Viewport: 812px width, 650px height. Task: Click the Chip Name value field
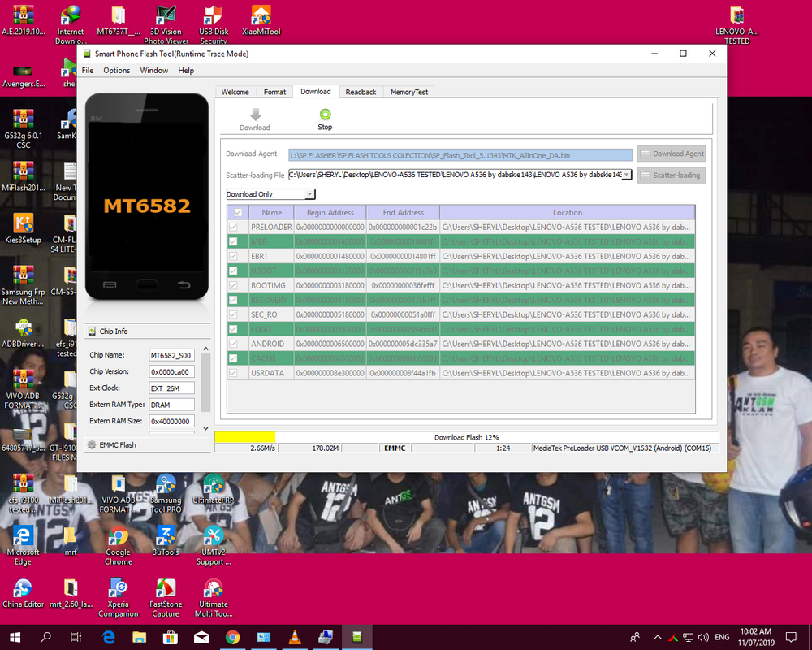click(171, 355)
